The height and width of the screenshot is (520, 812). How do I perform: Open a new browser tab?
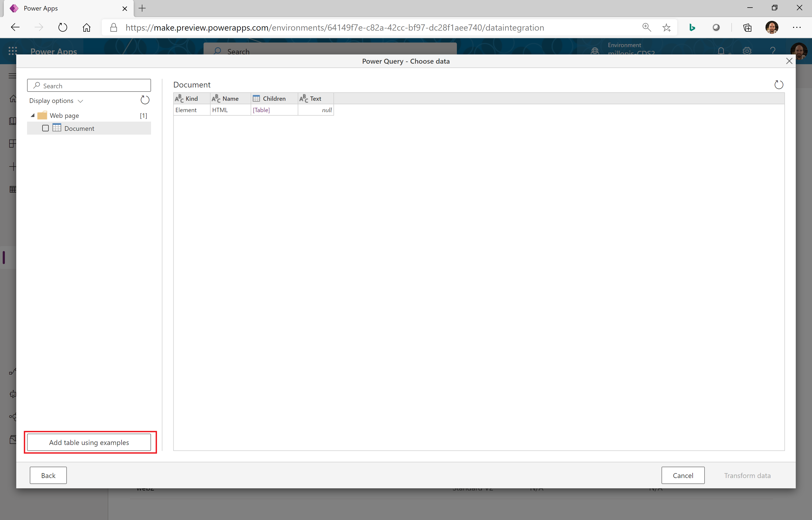pyautogui.click(x=142, y=8)
